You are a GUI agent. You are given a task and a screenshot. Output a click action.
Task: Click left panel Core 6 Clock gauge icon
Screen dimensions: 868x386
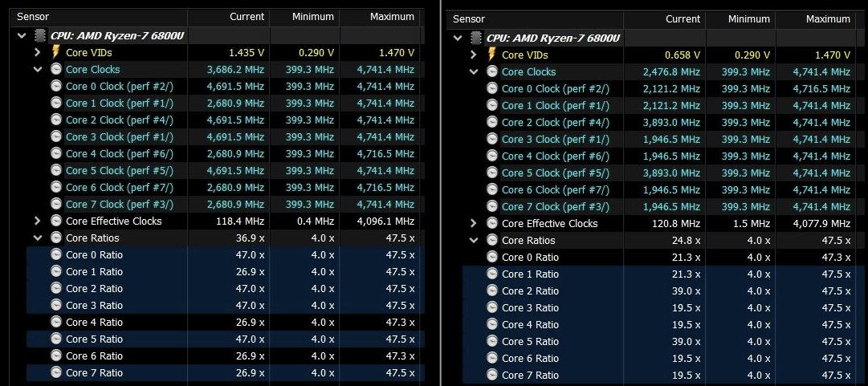pyautogui.click(x=56, y=188)
